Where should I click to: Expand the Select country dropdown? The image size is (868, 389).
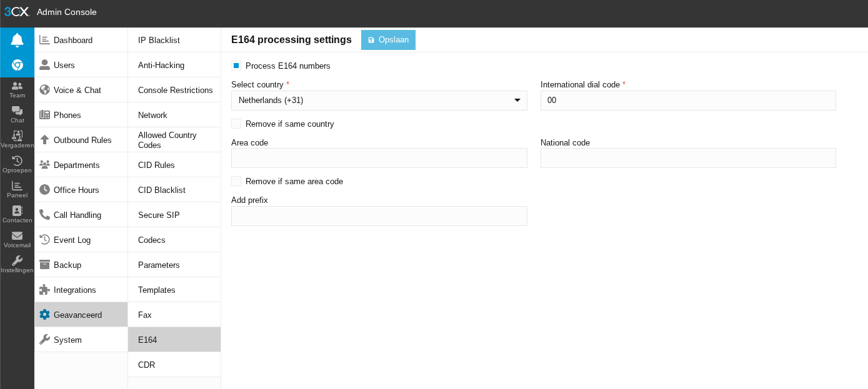coord(379,101)
